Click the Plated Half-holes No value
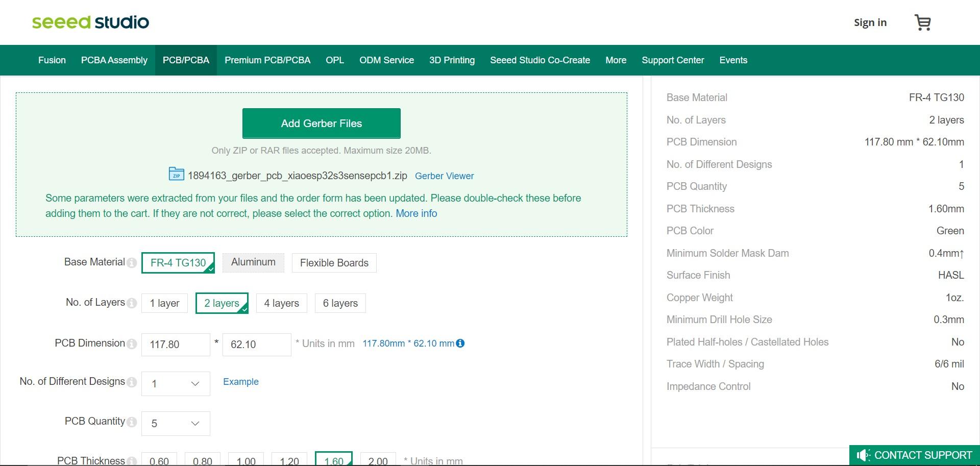 958,342
